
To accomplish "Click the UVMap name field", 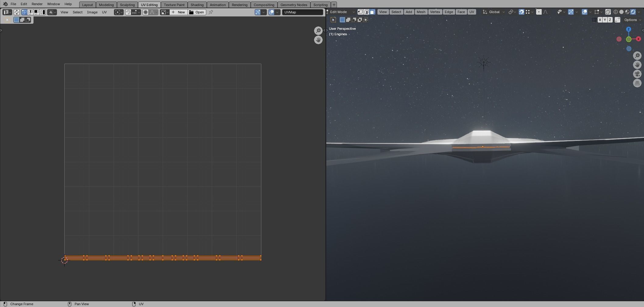I will 303,12.
